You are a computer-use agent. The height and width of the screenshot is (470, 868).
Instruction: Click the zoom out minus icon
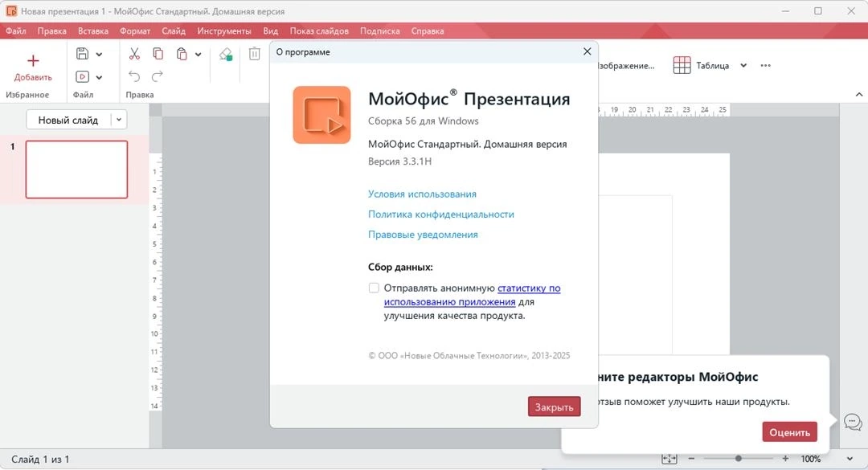(x=691, y=459)
